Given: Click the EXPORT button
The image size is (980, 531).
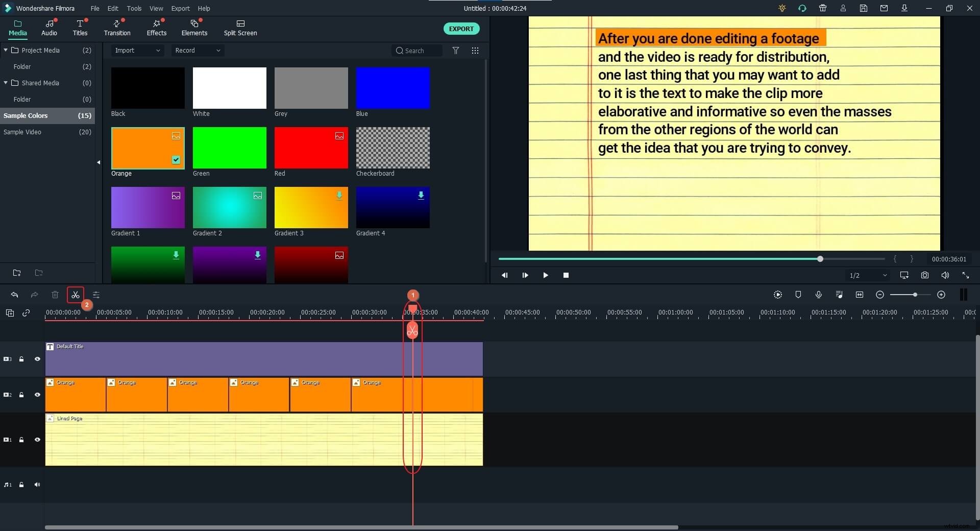Looking at the screenshot, I should pyautogui.click(x=461, y=29).
